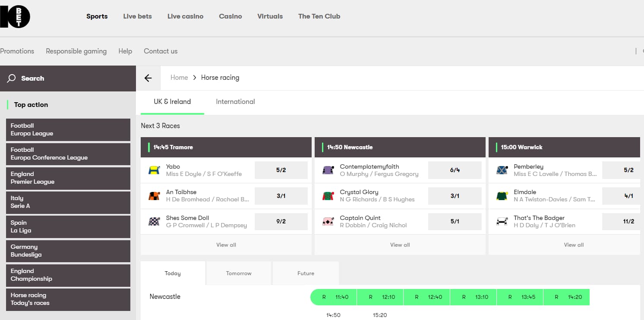Switch to the Future tab
The height and width of the screenshot is (320, 644).
306,273
